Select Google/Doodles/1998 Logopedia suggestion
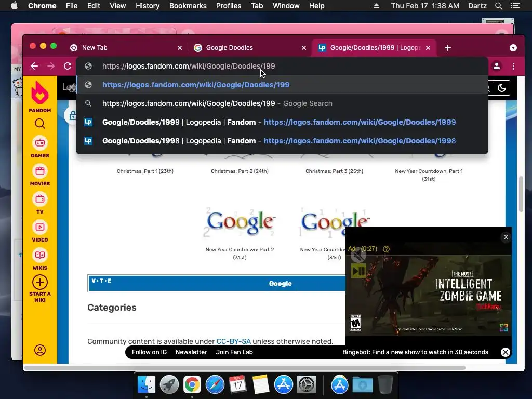532x399 pixels. point(282,141)
